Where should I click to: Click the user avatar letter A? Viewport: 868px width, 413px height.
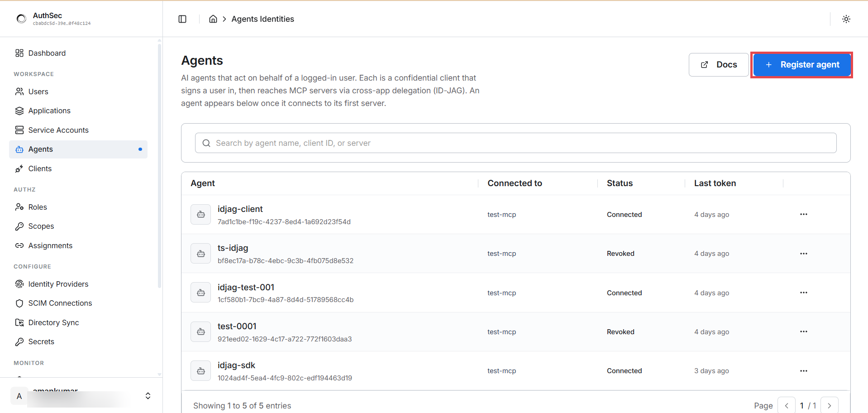pyautogui.click(x=19, y=396)
